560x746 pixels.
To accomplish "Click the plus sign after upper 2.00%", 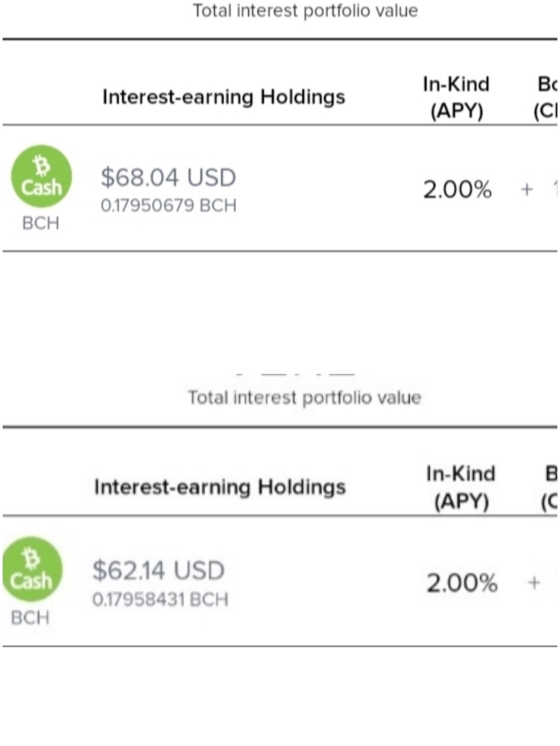I will [527, 190].
